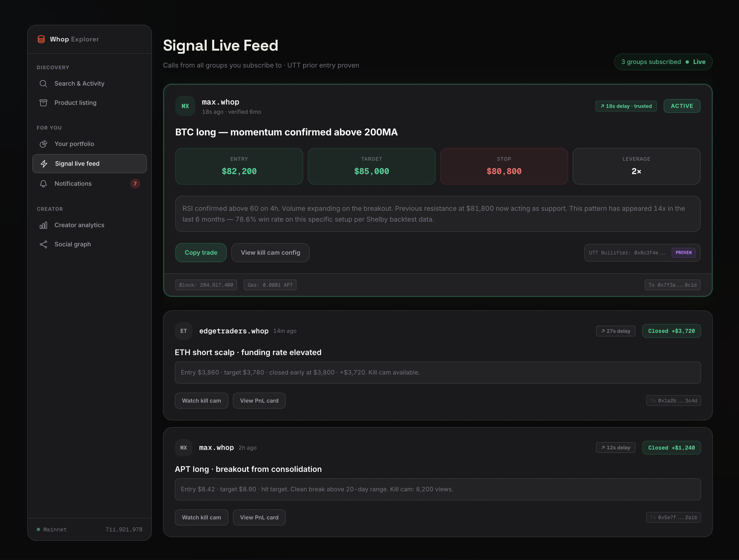Click the 12s delay badge
This screenshot has width=739, height=560.
pyautogui.click(x=616, y=447)
